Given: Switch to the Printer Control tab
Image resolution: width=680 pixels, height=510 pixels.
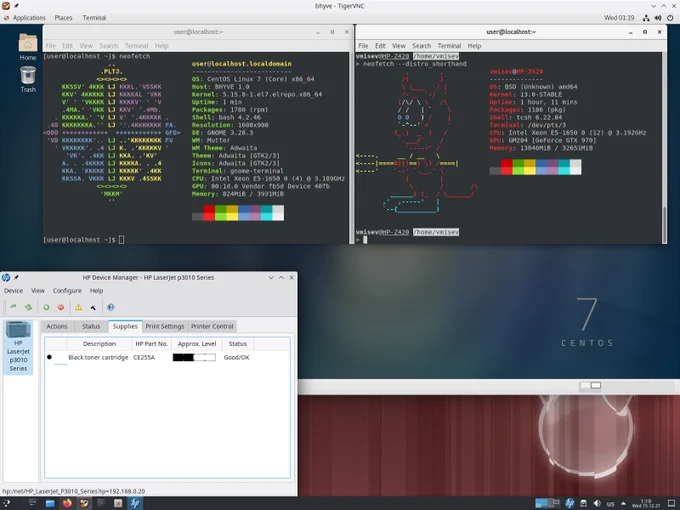Looking at the screenshot, I should coord(212,326).
